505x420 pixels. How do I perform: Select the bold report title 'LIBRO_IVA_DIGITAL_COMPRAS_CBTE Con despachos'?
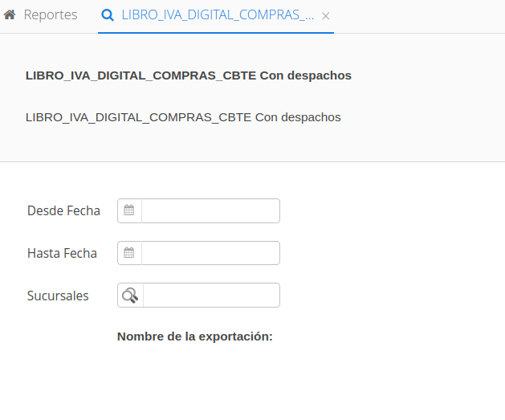pos(189,75)
